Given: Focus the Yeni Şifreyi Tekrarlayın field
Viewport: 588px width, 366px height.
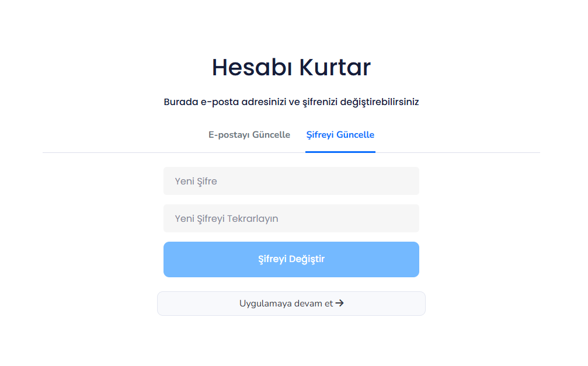Looking at the screenshot, I should [291, 218].
